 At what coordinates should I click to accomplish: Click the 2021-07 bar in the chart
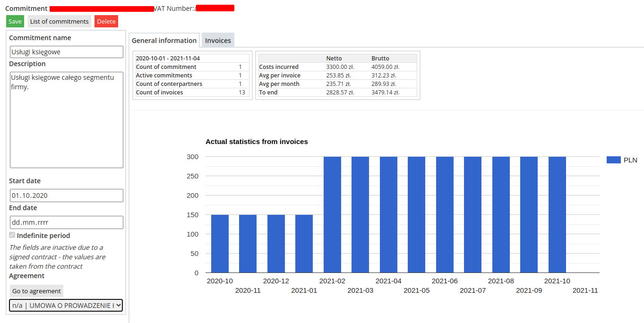[x=473, y=215]
